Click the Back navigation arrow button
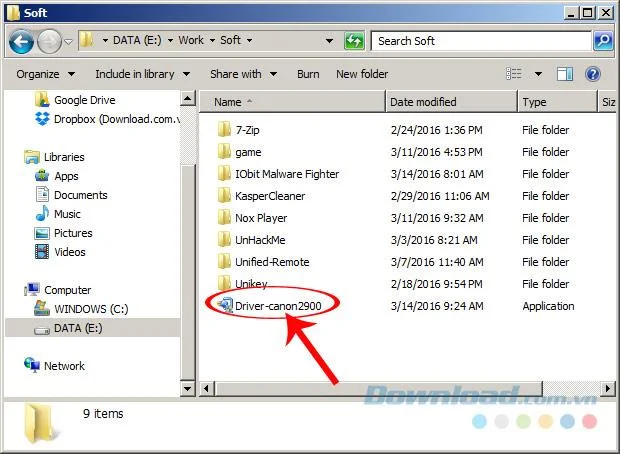The image size is (620, 454). (x=21, y=41)
